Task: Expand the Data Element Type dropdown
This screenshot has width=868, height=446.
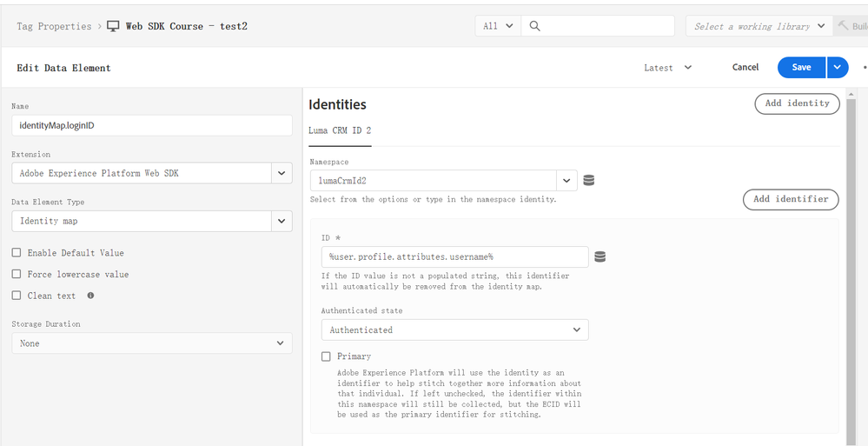Action: coord(282,221)
